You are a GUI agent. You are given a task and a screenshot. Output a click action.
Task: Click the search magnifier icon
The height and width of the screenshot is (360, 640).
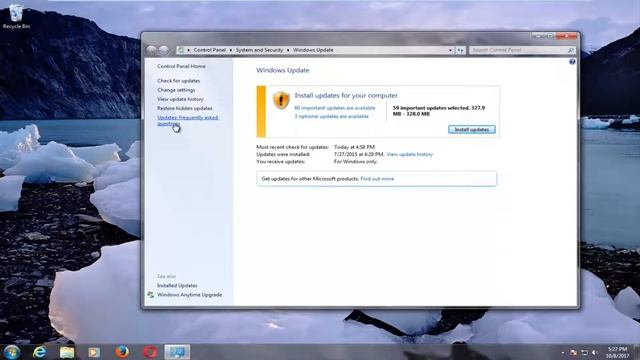coord(571,50)
